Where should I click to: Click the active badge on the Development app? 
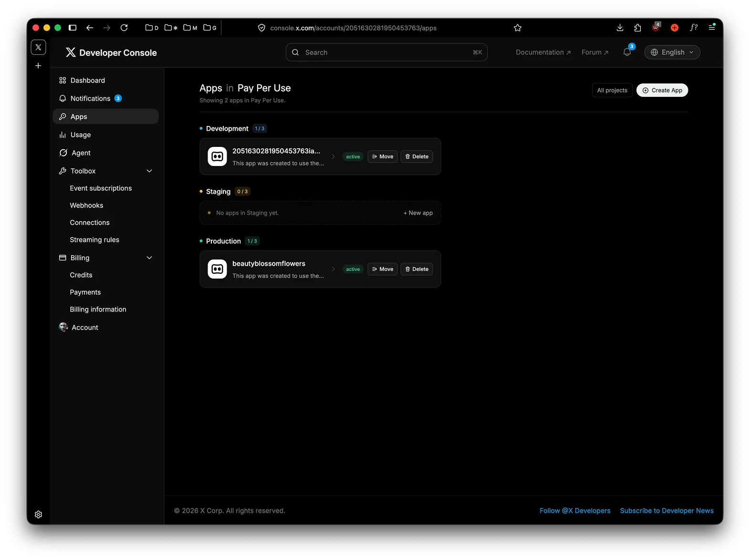[353, 156]
